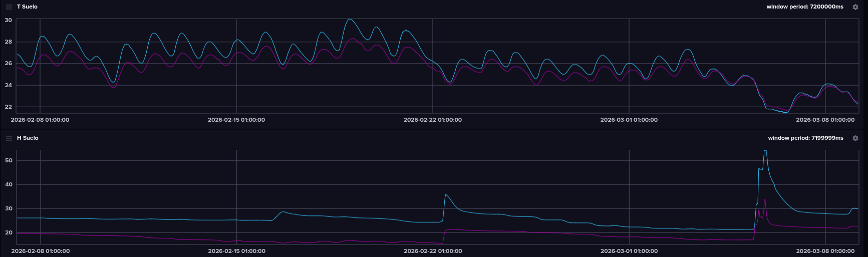The width and height of the screenshot is (868, 257).
Task: Select the H Suelo panel title
Action: (x=28, y=138)
